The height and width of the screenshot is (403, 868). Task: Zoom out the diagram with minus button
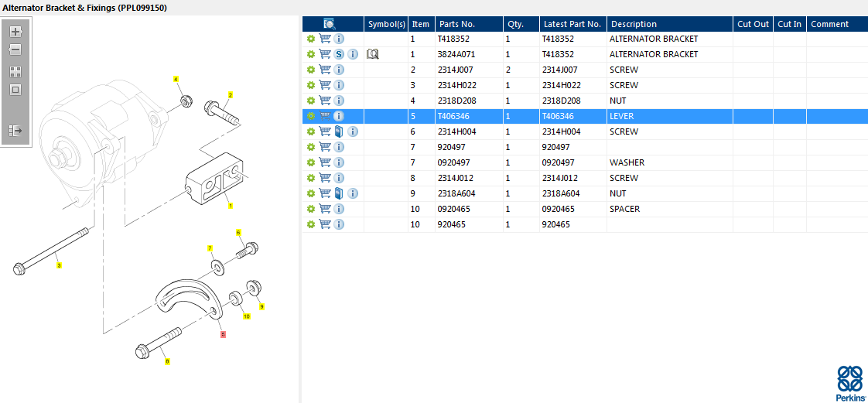(15, 50)
